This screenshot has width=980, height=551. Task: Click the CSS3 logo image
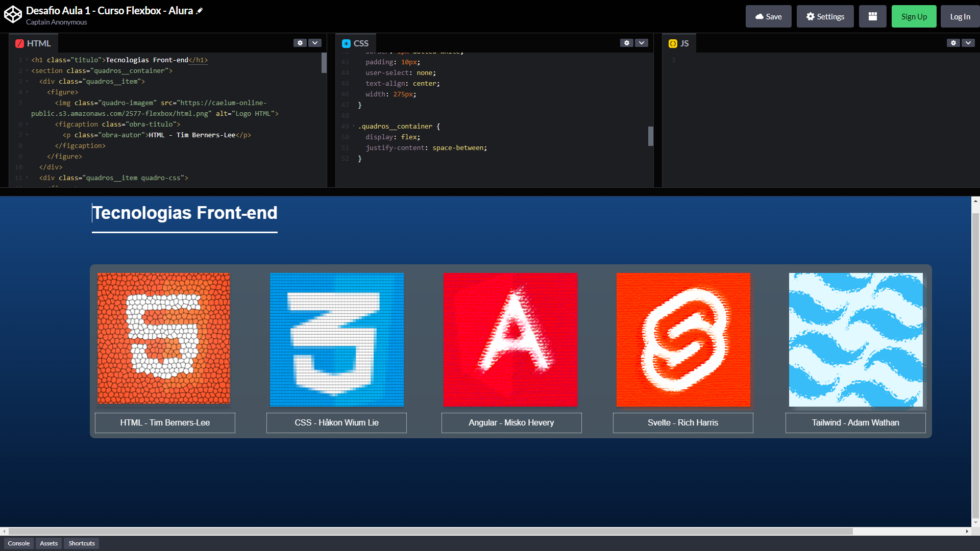(x=337, y=340)
